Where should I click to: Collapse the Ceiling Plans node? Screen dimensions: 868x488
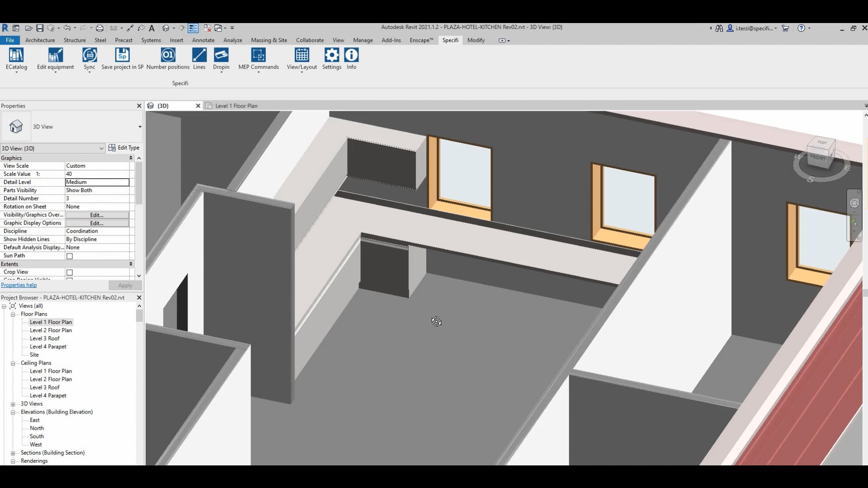point(13,363)
